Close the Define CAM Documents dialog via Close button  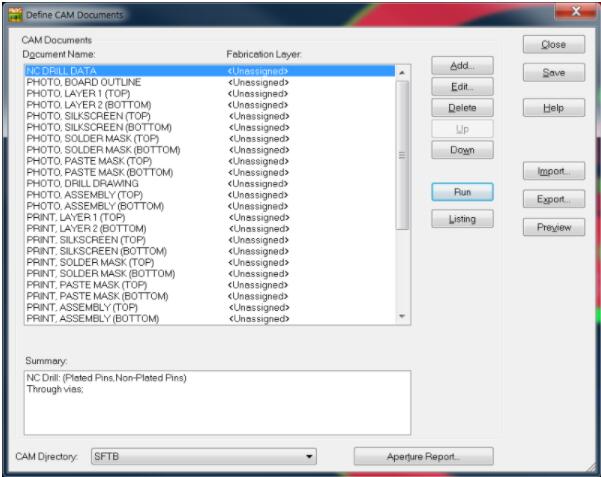pos(554,44)
